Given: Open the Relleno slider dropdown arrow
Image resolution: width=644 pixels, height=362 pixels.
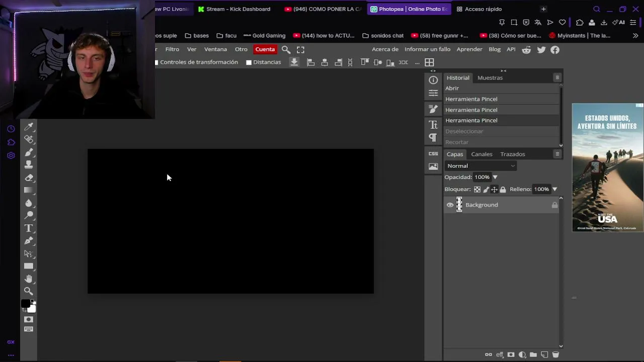Looking at the screenshot, I should 554,189.
